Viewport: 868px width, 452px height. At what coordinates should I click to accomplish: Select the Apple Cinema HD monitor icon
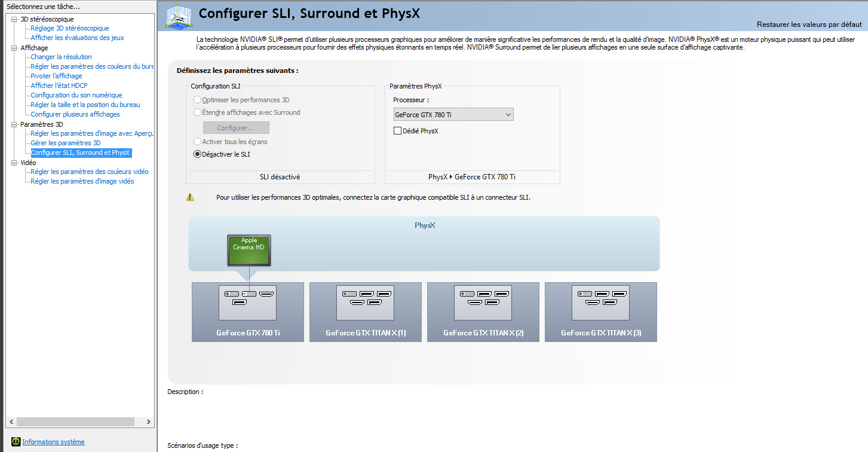pyautogui.click(x=249, y=250)
